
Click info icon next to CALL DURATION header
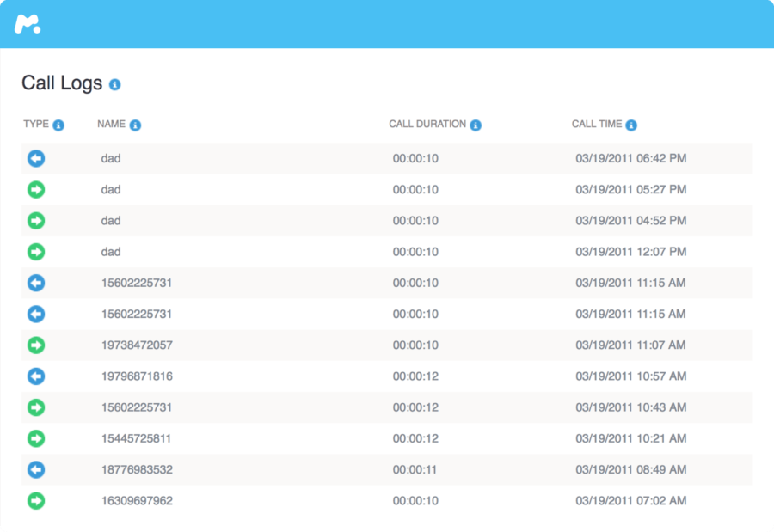click(x=476, y=125)
